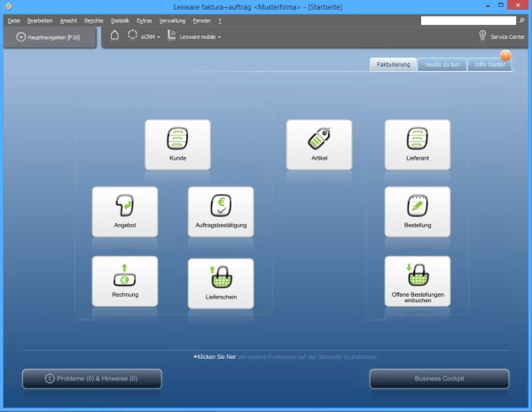Click the search magnifier icon
The image size is (532, 412).
pos(521,20)
